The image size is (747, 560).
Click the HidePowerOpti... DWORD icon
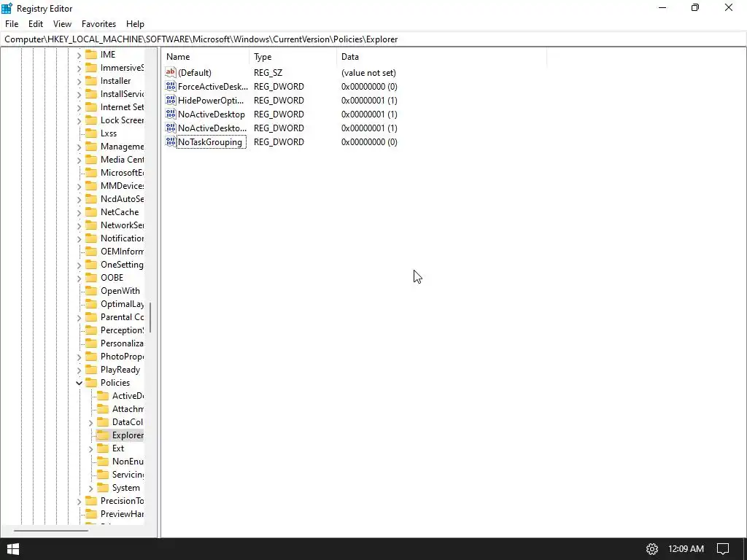point(171,100)
